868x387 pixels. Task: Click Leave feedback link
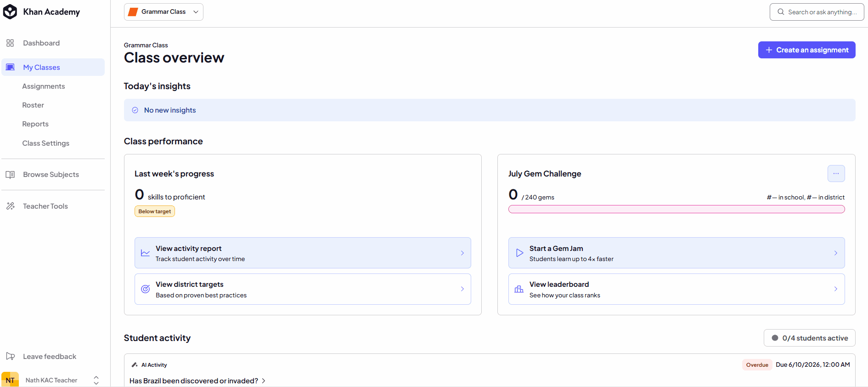click(50, 357)
